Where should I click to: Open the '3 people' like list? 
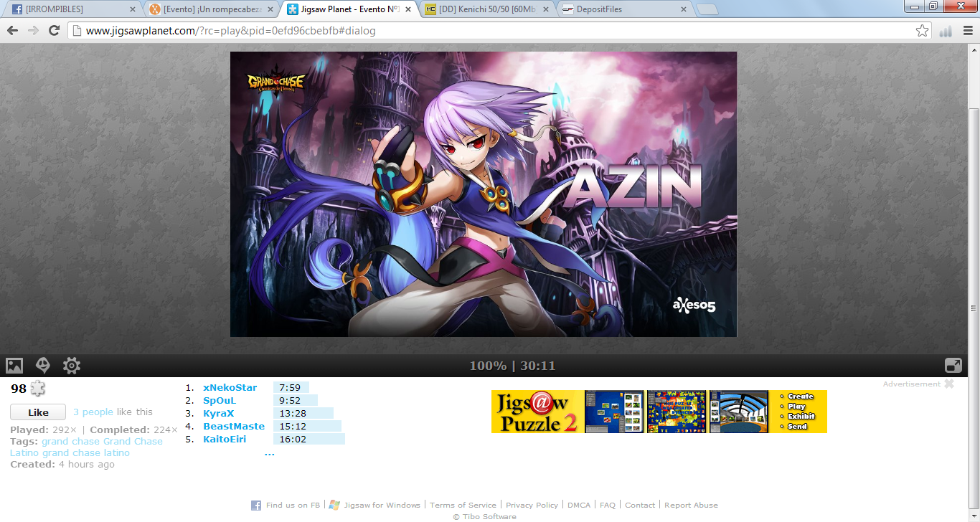[93, 412]
